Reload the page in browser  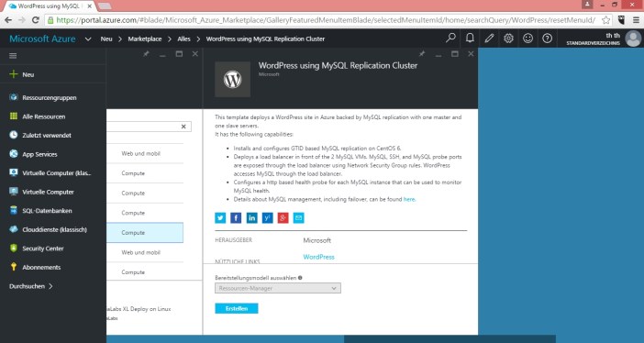(36, 19)
